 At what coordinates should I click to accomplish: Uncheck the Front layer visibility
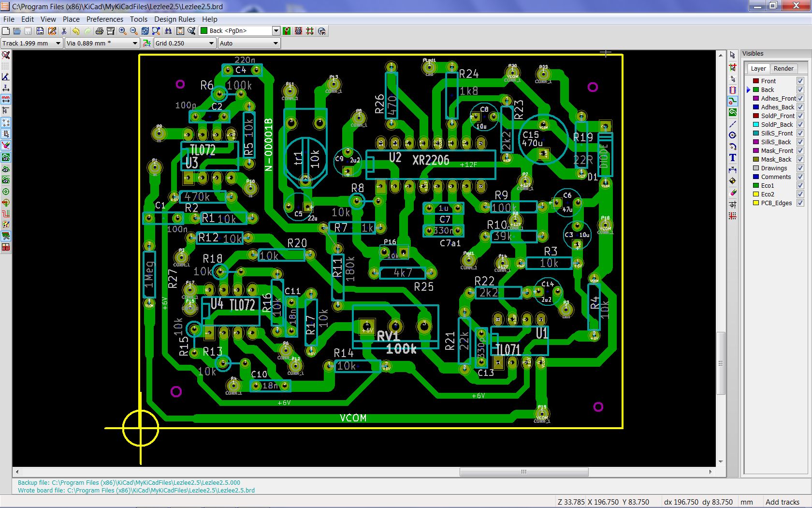(800, 81)
